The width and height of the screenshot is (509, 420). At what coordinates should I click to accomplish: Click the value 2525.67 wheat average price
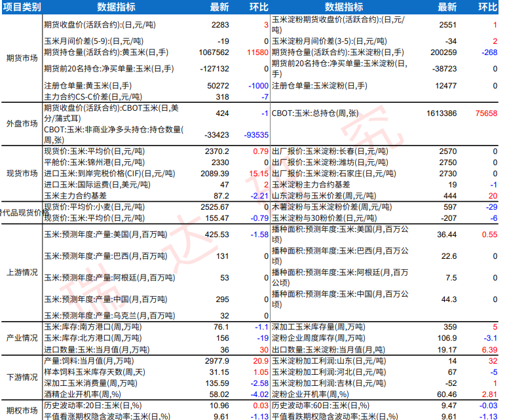215,207
